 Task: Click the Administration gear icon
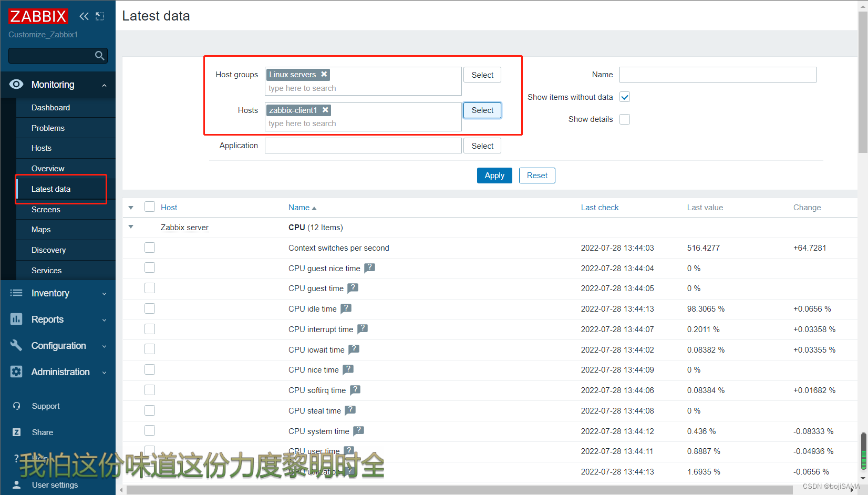(16, 372)
